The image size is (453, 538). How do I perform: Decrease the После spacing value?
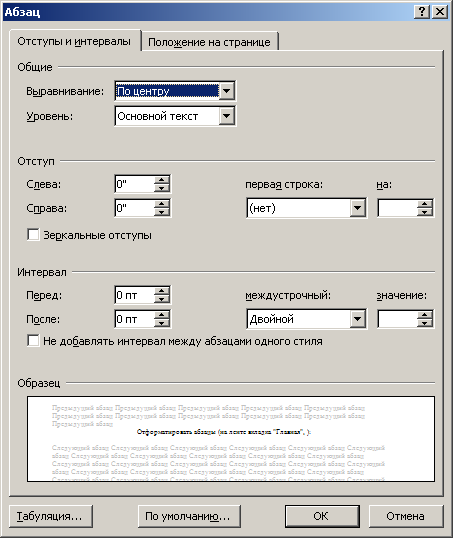point(162,323)
